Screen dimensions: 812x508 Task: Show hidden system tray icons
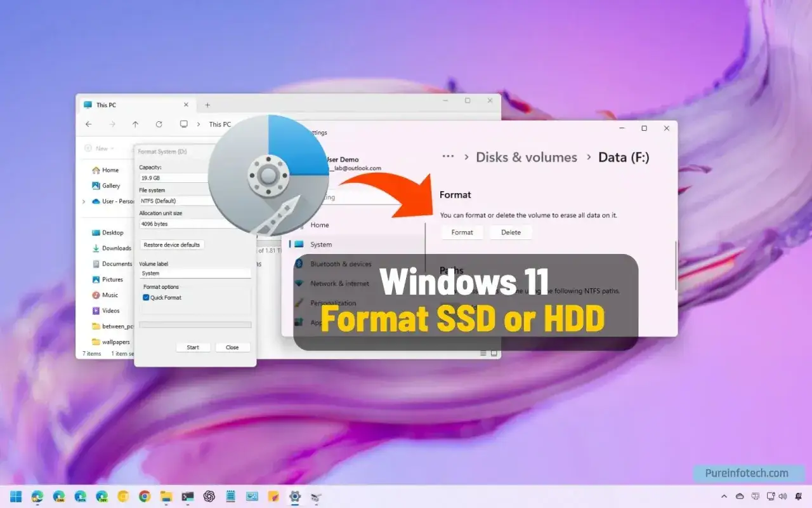point(724,497)
